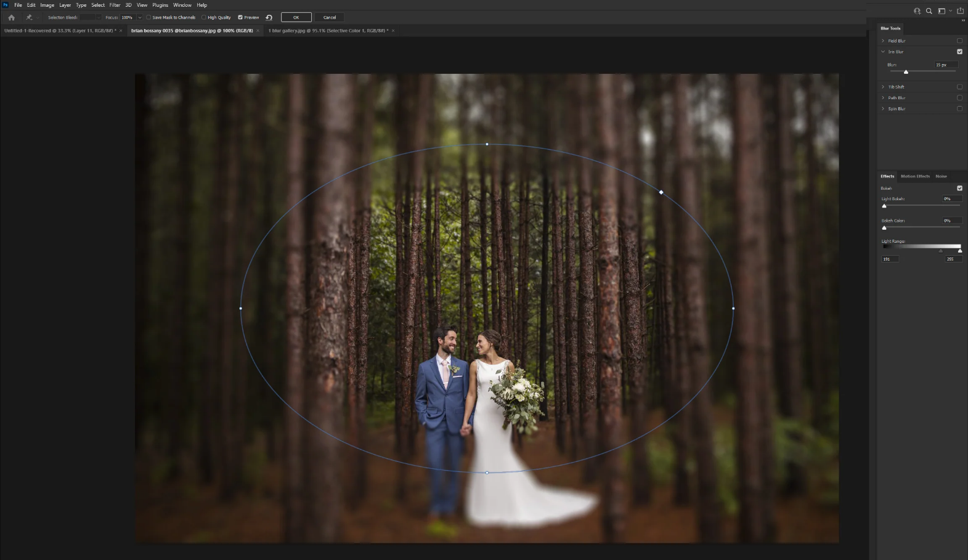
Task: Click the workspace layout icon
Action: point(942,11)
